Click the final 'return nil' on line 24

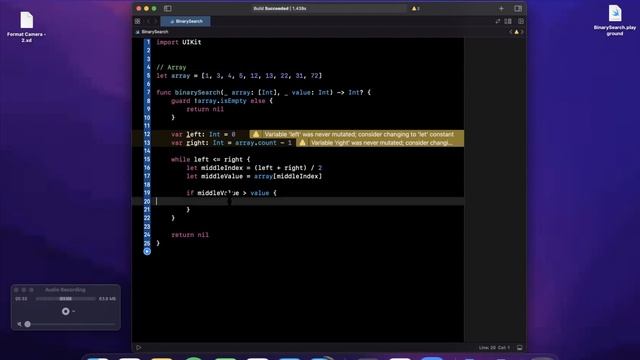pyautogui.click(x=190, y=235)
